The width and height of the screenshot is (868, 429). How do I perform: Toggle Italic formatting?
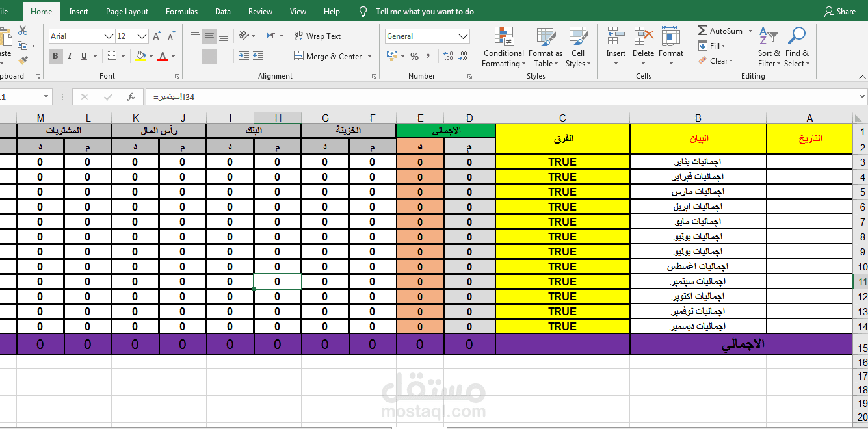[70, 57]
